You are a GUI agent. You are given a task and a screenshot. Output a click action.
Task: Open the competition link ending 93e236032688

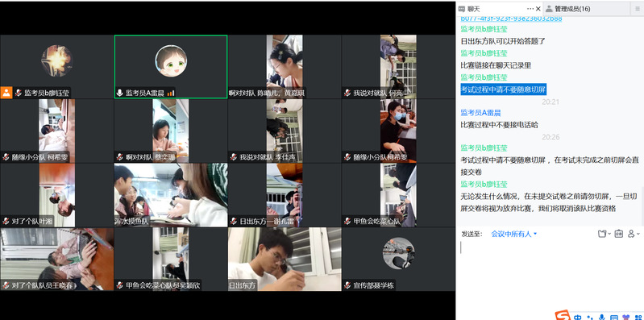(511, 19)
